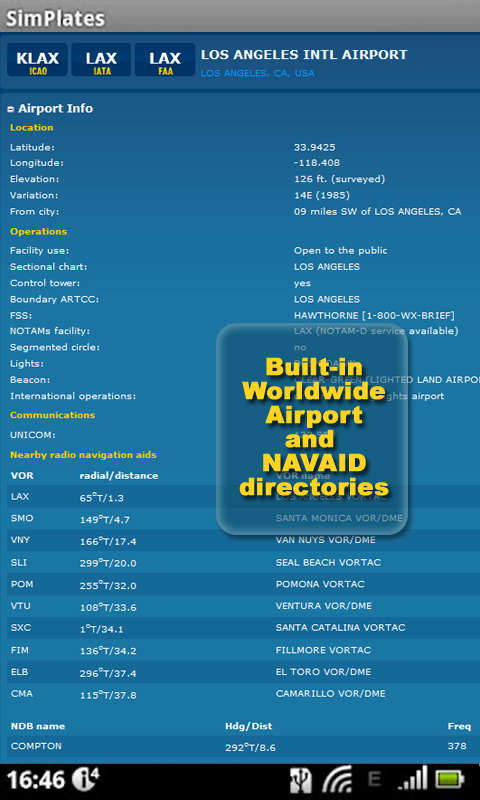The height and width of the screenshot is (800, 480).
Task: Tap the info notification icon in status bar
Action: 85,780
